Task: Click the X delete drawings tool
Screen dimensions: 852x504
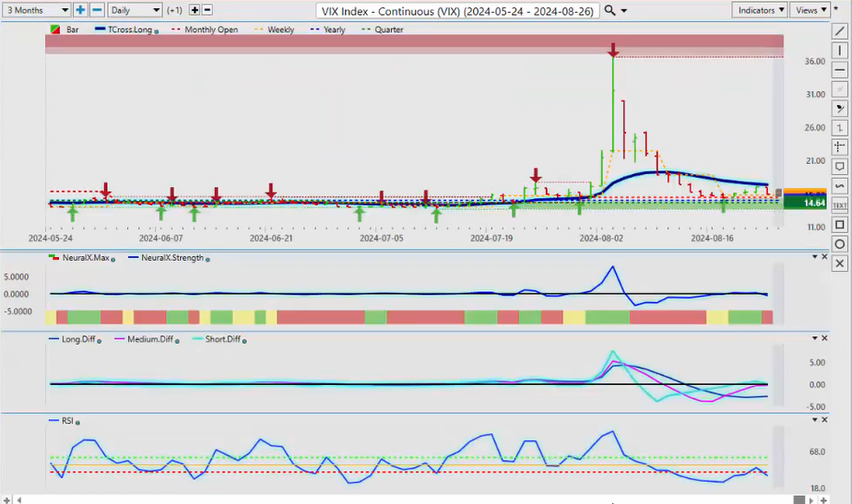Action: (x=839, y=264)
